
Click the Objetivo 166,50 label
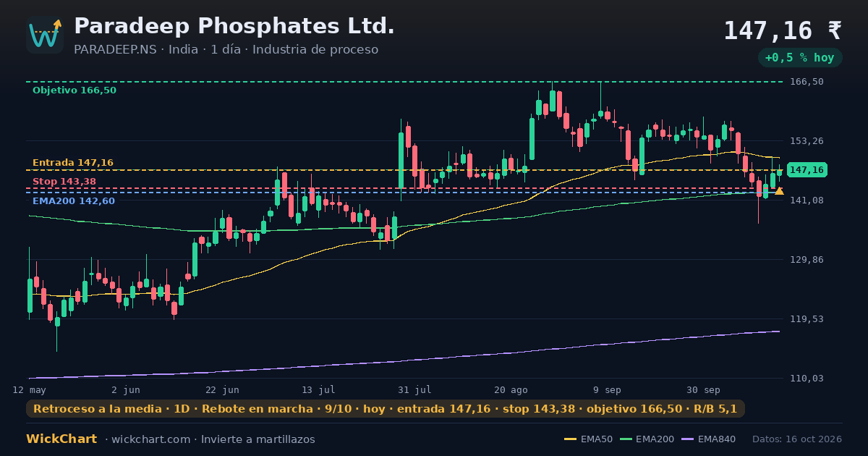pyautogui.click(x=75, y=90)
